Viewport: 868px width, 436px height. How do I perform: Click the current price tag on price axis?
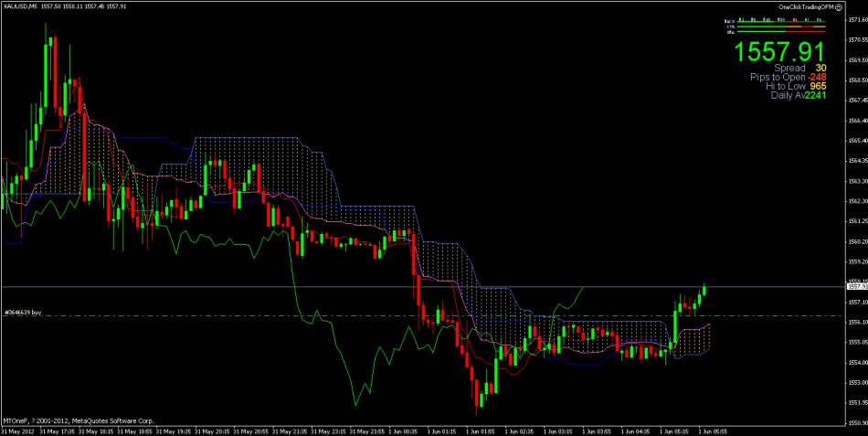pyautogui.click(x=855, y=286)
